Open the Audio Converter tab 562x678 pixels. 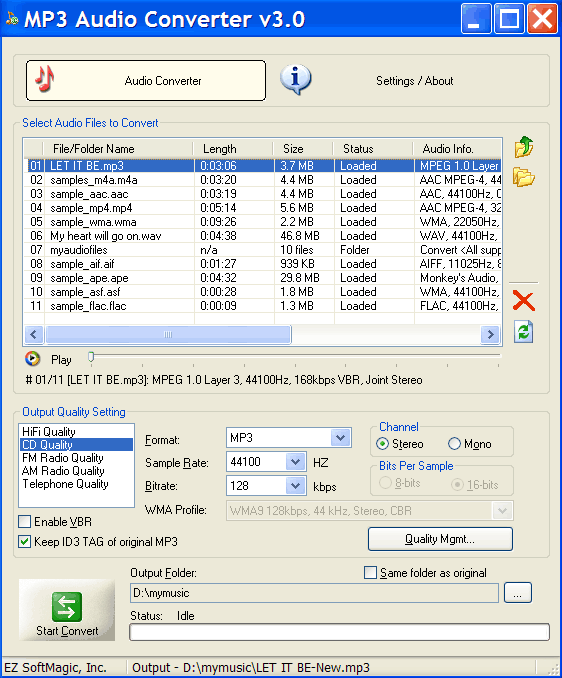[146, 80]
